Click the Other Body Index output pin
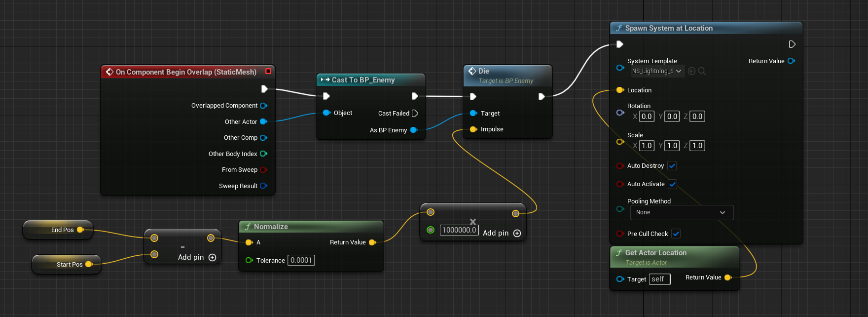The height and width of the screenshot is (317, 868). tap(263, 154)
